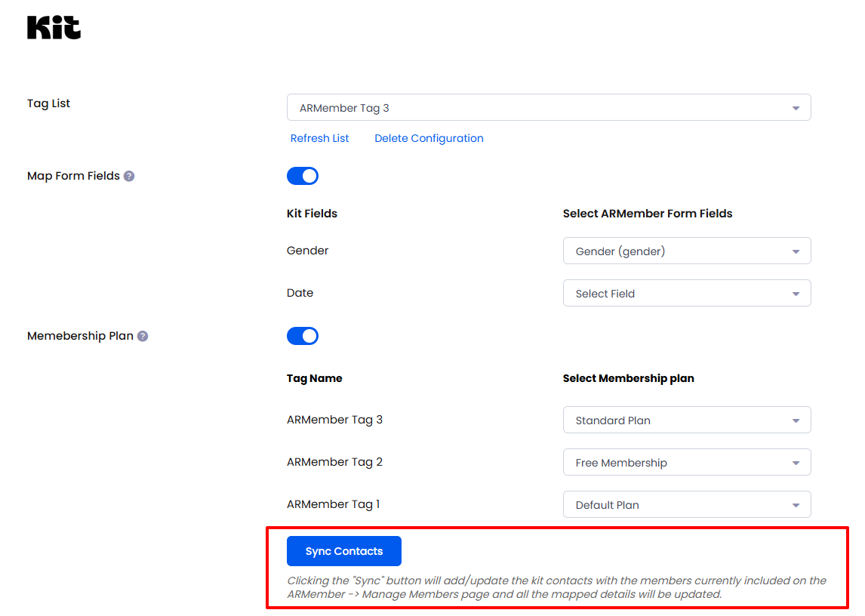Click the Delete Configuration link

point(429,139)
